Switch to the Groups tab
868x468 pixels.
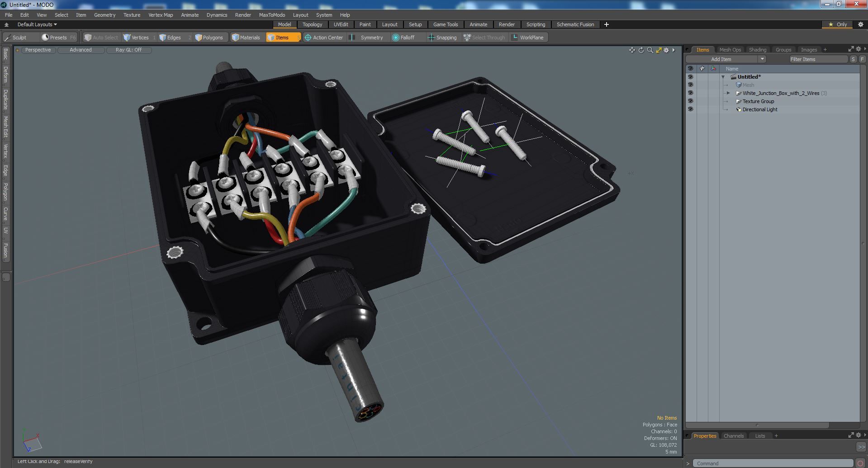click(x=783, y=50)
